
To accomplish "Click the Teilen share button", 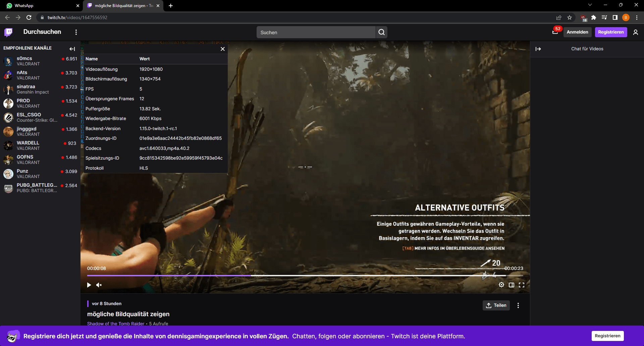I will (x=496, y=305).
